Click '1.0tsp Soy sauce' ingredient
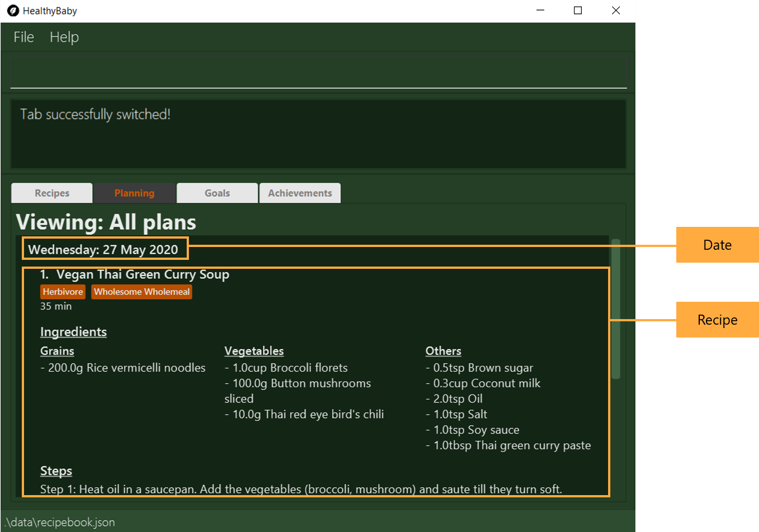 click(472, 430)
